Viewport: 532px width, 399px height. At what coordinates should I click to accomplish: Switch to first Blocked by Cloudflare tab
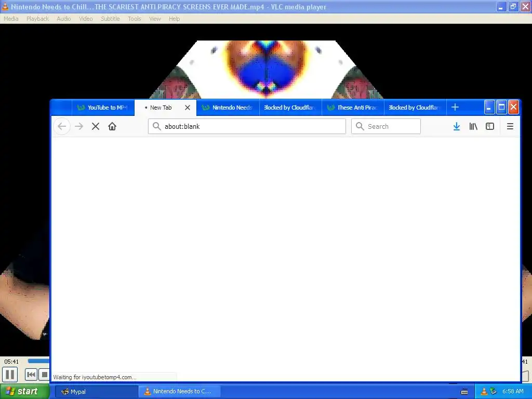coord(290,108)
